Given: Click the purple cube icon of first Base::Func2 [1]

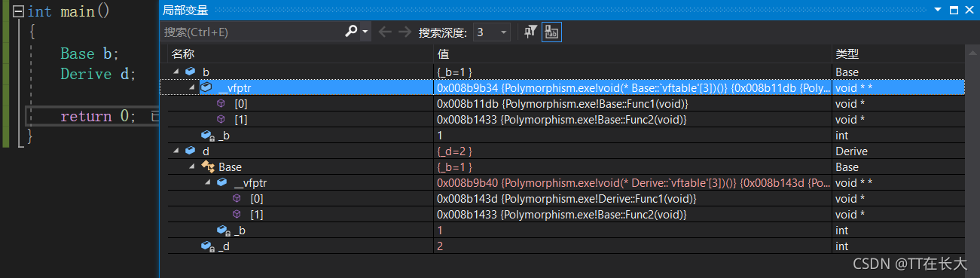Looking at the screenshot, I should pos(221,119).
